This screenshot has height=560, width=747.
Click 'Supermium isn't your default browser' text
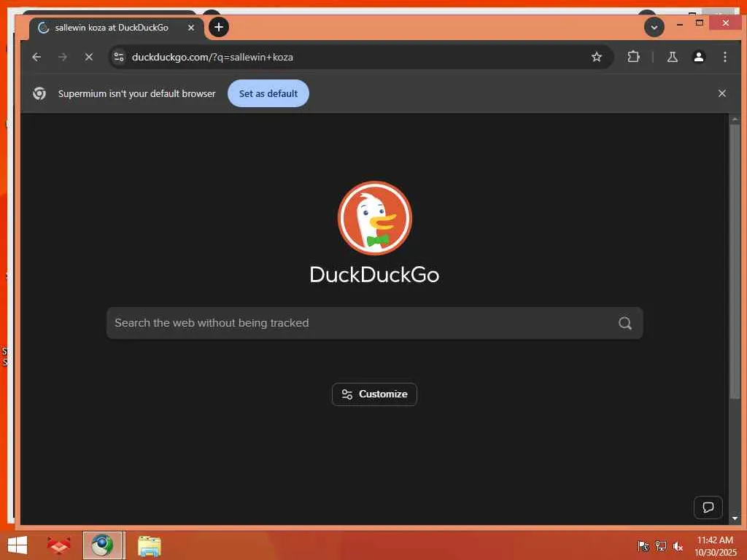click(136, 93)
